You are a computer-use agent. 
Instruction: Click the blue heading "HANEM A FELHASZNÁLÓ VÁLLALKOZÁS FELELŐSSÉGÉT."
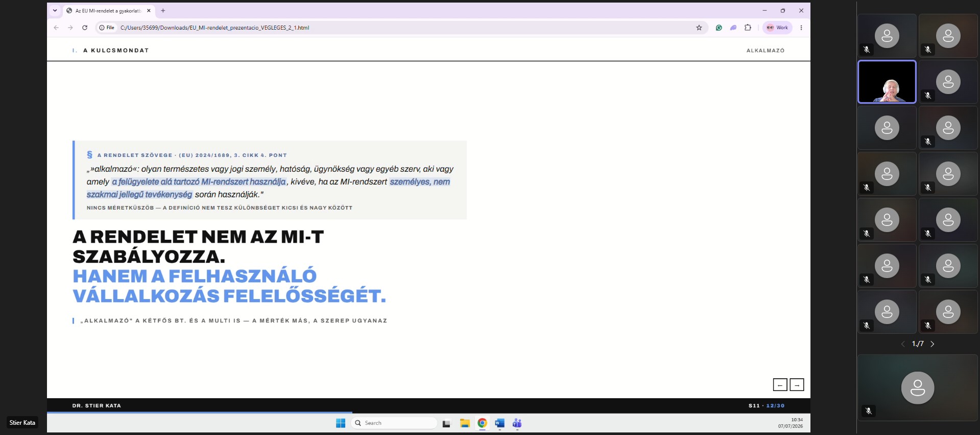pyautogui.click(x=229, y=286)
